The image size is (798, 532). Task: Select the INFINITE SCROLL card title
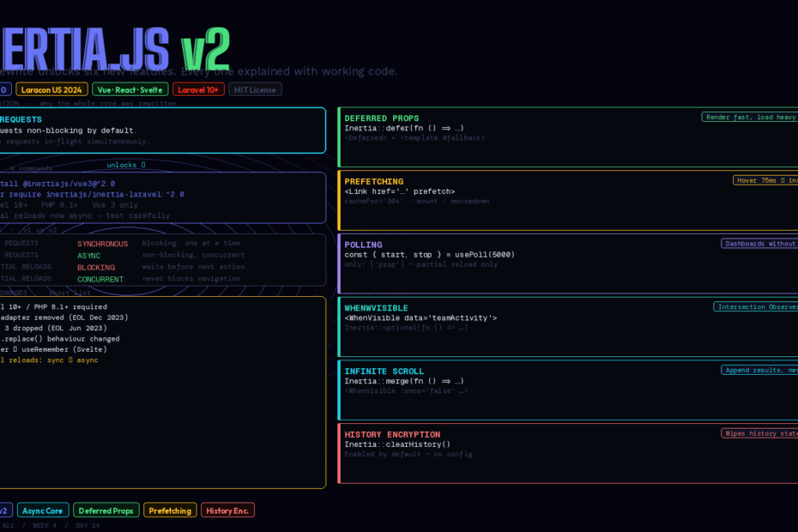[384, 371]
